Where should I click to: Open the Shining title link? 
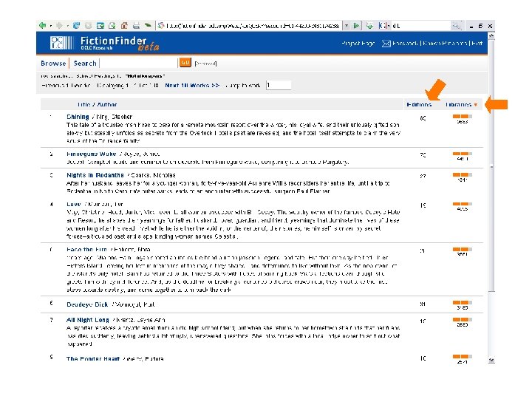78,117
